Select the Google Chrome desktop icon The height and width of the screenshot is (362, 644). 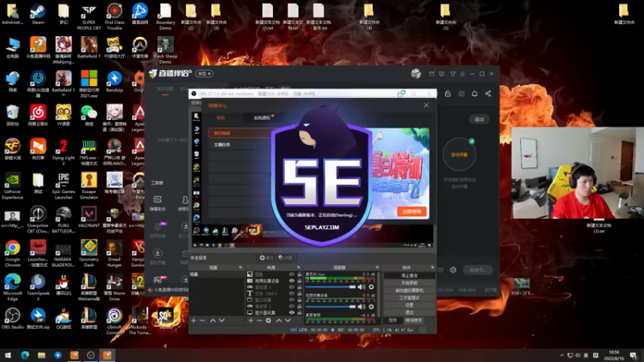pos(12,253)
